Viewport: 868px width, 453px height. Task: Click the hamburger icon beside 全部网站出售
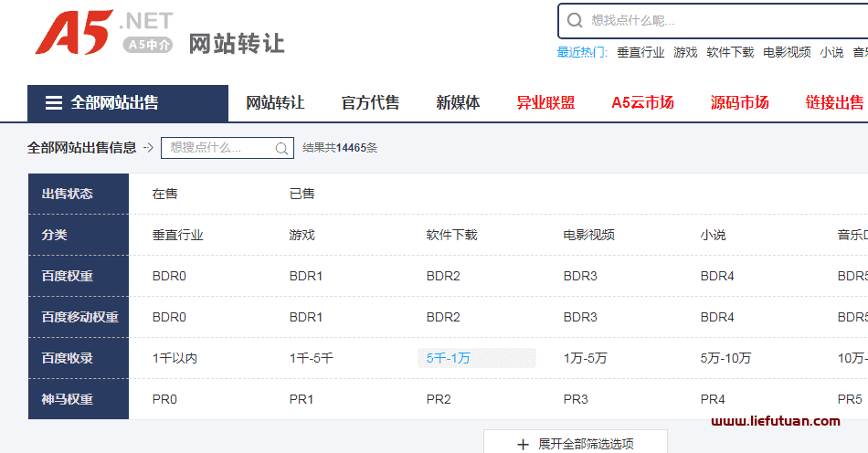54,103
